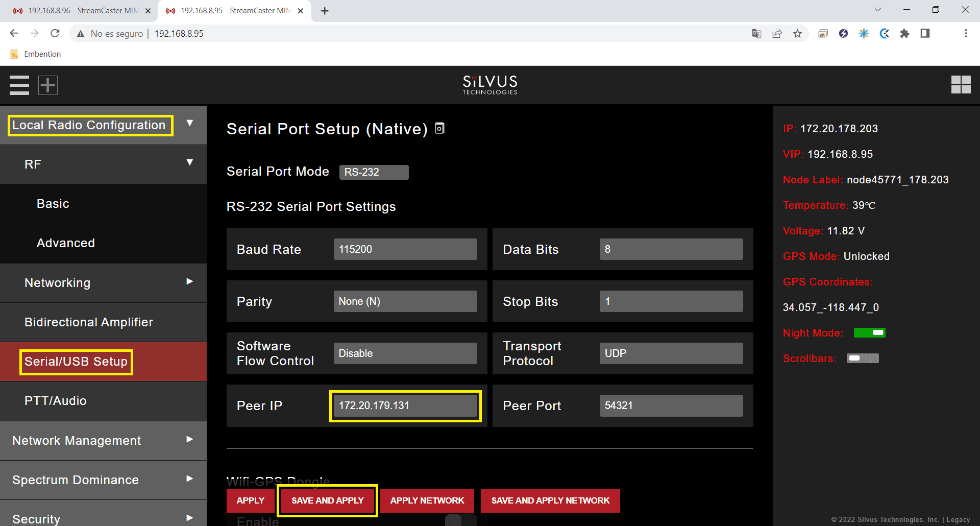The image size is (980, 526).
Task: Toggle Scrollbars switch
Action: (863, 358)
